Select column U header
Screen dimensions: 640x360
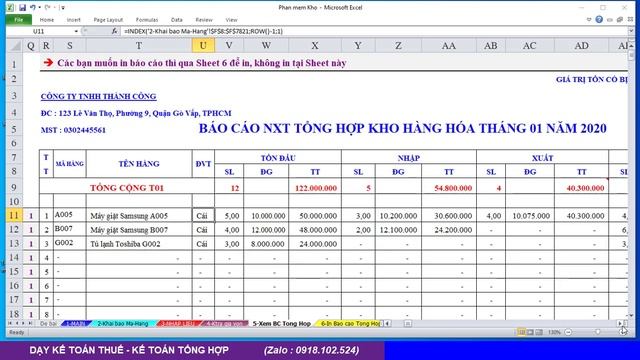coord(203,46)
